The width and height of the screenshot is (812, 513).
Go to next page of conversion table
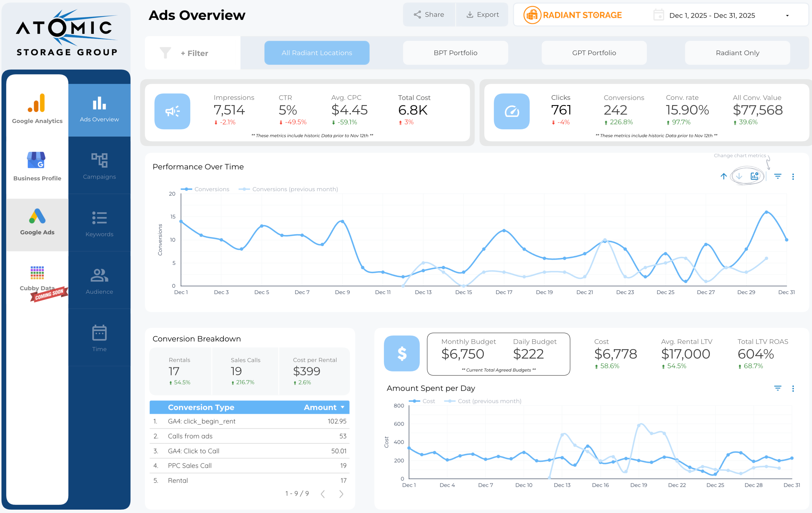pyautogui.click(x=341, y=494)
